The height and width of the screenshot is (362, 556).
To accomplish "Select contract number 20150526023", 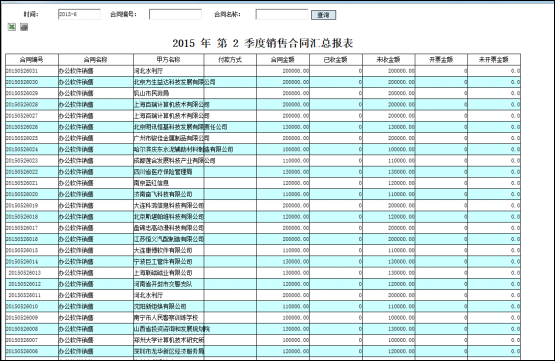I will (22, 161).
